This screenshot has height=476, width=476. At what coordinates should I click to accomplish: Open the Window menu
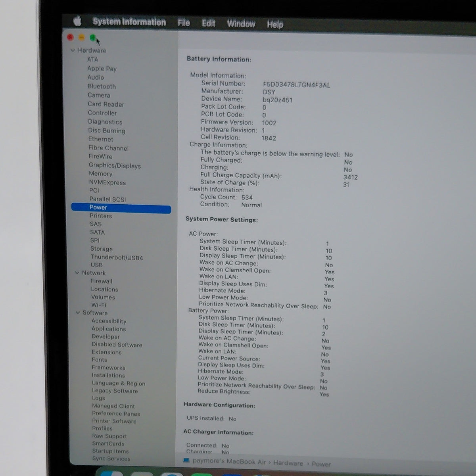(x=241, y=24)
